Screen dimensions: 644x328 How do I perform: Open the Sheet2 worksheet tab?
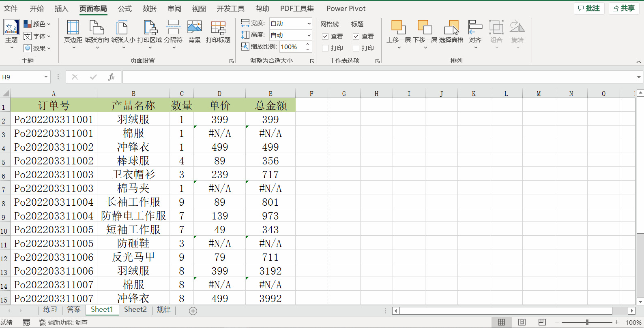[135, 309]
